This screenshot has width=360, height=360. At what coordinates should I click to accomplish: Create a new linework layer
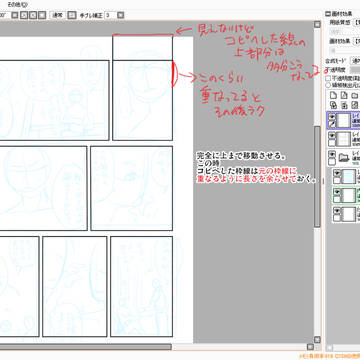click(x=344, y=95)
